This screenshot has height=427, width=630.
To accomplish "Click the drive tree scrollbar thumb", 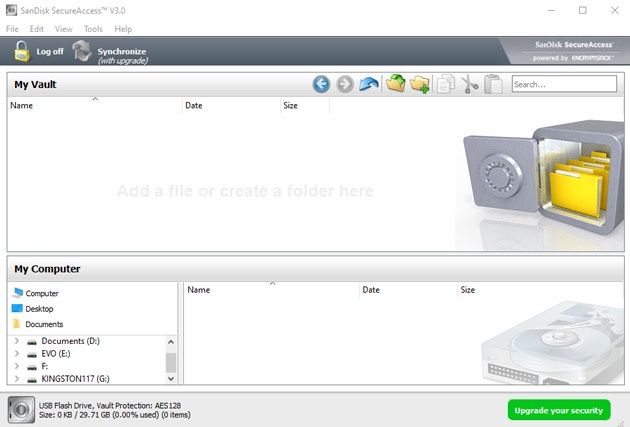I will (171, 362).
